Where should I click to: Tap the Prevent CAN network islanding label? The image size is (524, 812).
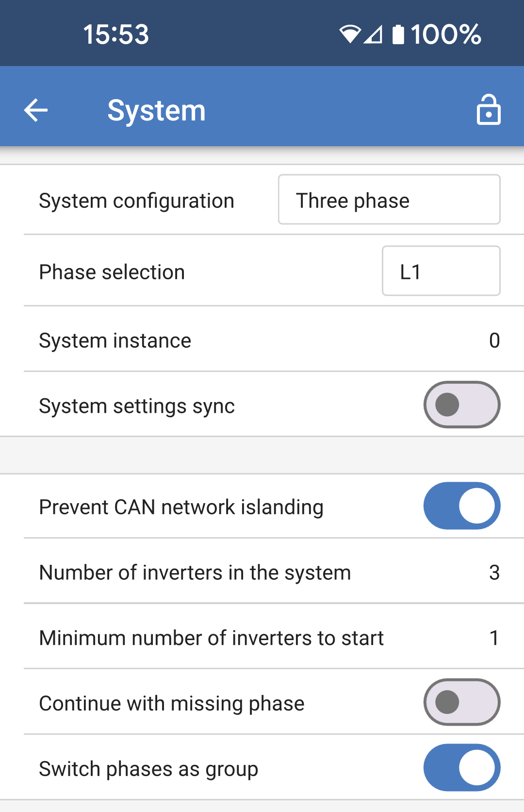[x=181, y=507]
